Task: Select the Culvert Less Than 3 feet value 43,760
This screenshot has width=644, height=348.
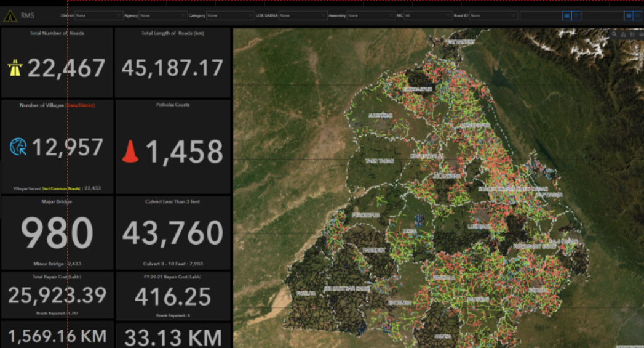Action: tap(173, 233)
